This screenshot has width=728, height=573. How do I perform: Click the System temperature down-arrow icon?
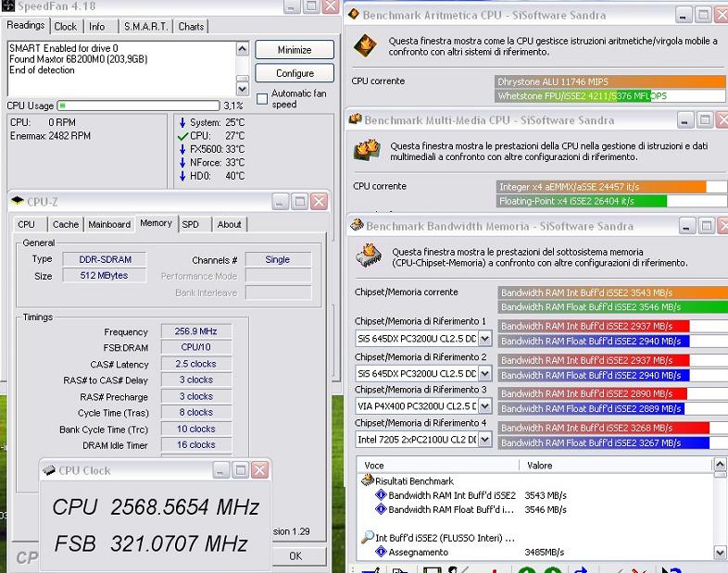pos(182,122)
